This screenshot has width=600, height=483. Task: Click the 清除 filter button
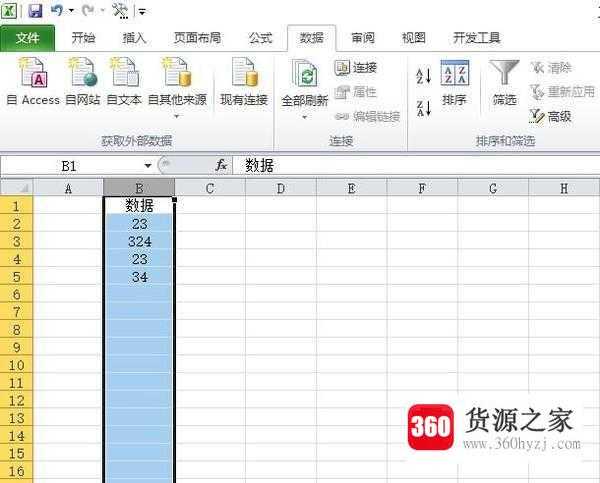tap(551, 68)
